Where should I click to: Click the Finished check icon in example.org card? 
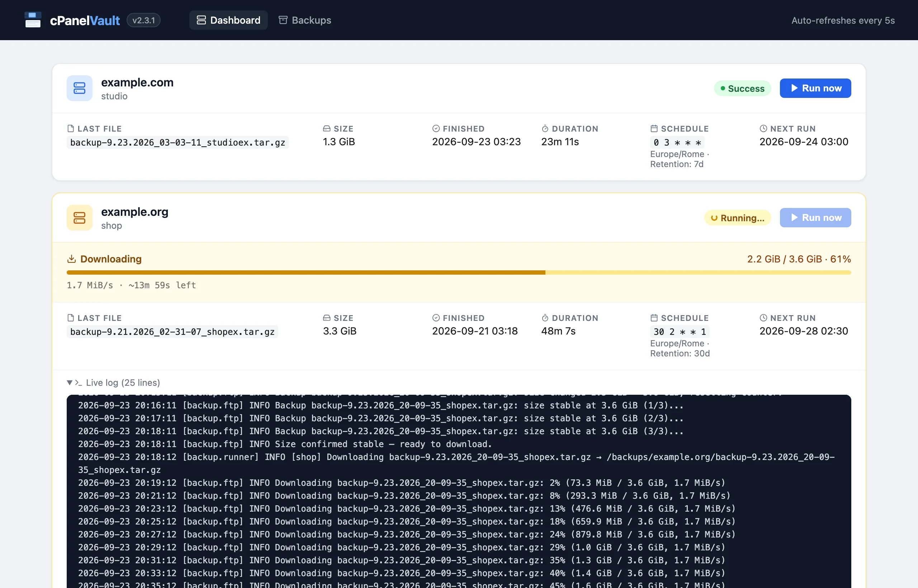click(436, 318)
